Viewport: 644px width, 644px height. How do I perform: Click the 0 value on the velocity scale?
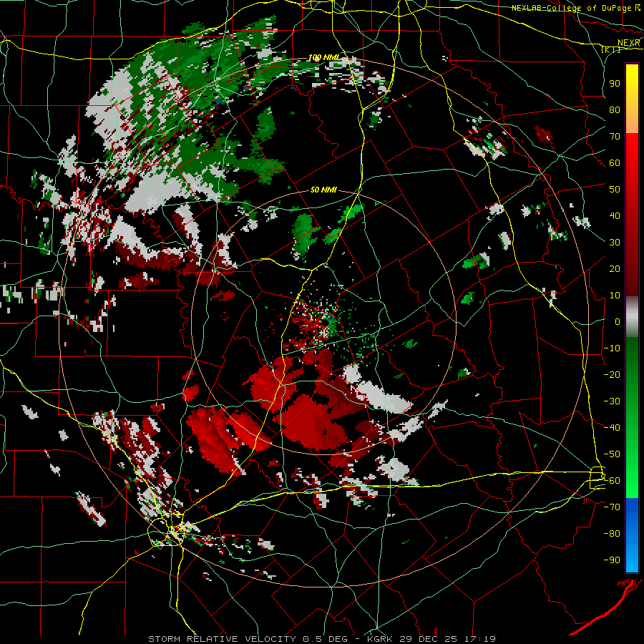pyautogui.click(x=618, y=321)
